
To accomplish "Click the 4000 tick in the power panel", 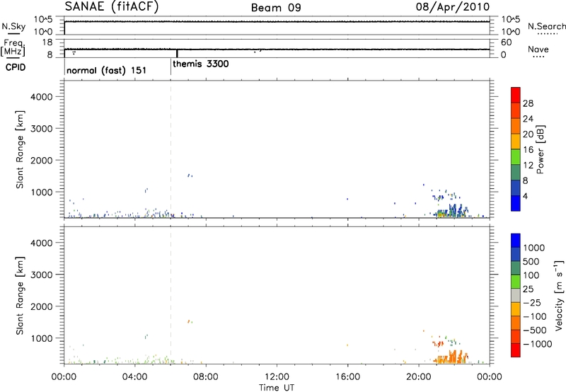I will (x=41, y=97).
